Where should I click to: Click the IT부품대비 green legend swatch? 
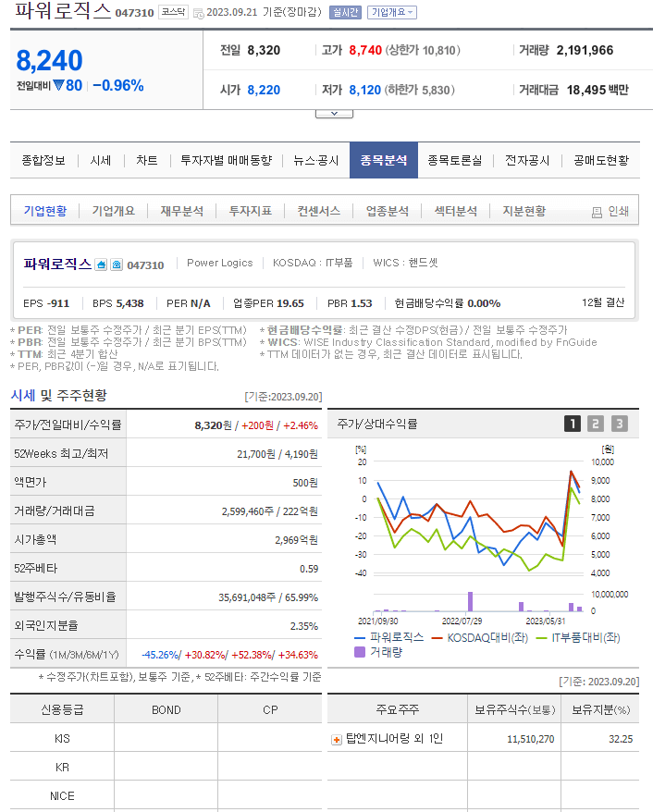click(x=542, y=638)
